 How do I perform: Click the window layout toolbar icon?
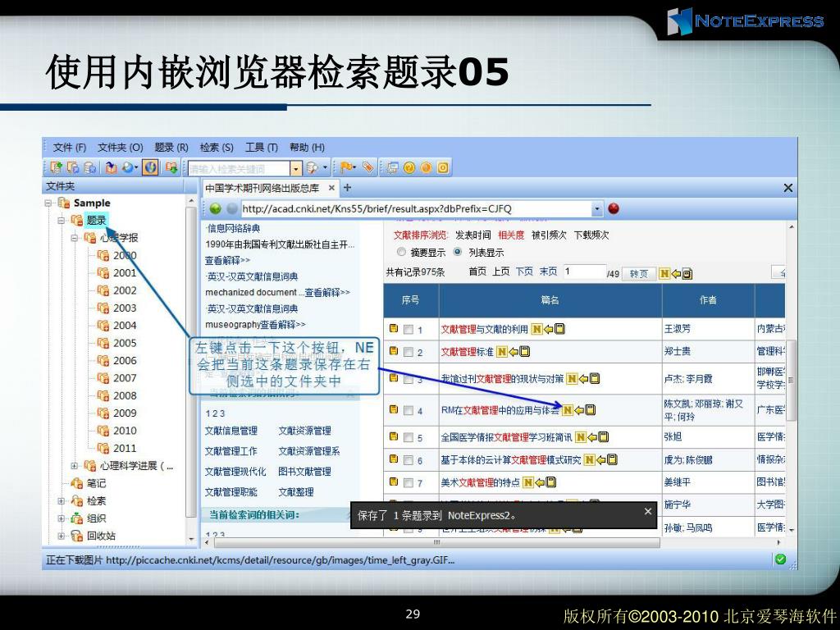[x=393, y=167]
